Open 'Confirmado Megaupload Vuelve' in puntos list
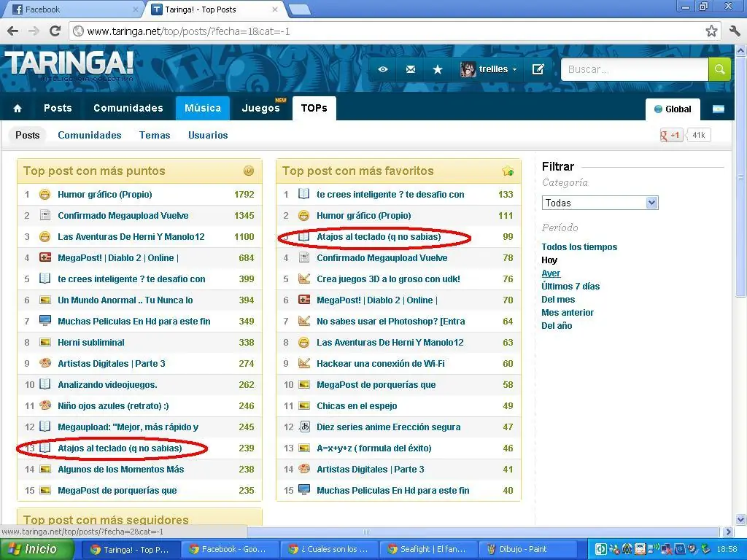747x560 pixels. coord(123,216)
